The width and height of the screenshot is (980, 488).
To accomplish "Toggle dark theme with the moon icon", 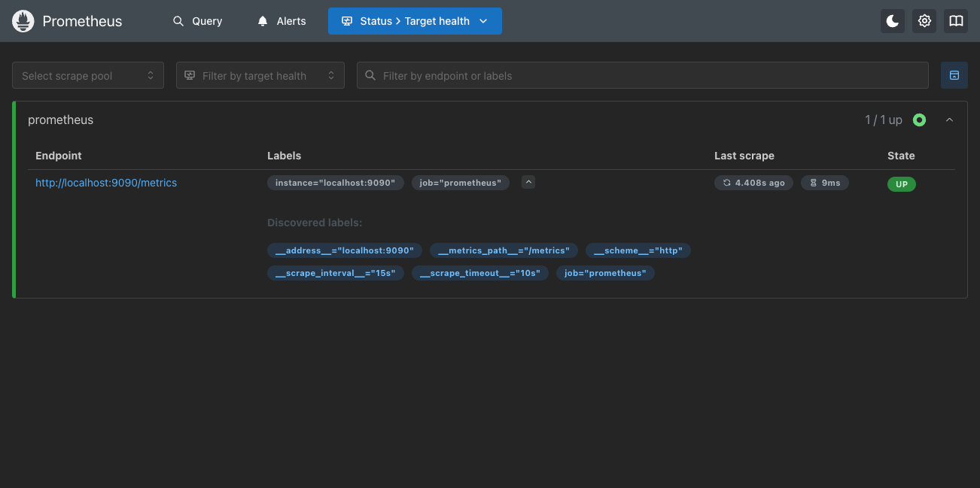I will coord(893,20).
